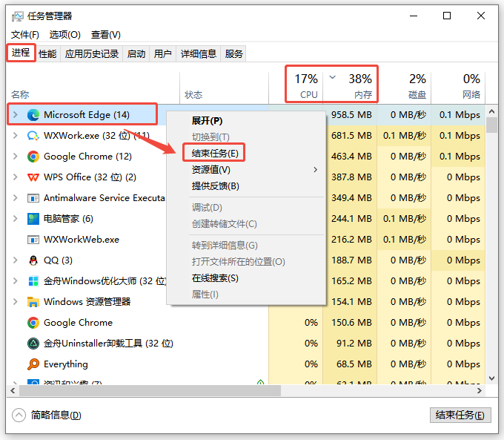Open the 查看(V) menu

tap(106, 35)
